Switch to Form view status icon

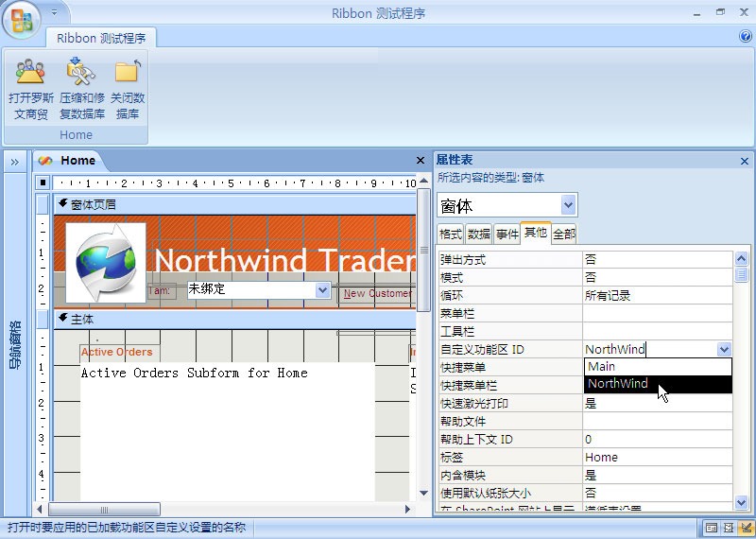712,528
